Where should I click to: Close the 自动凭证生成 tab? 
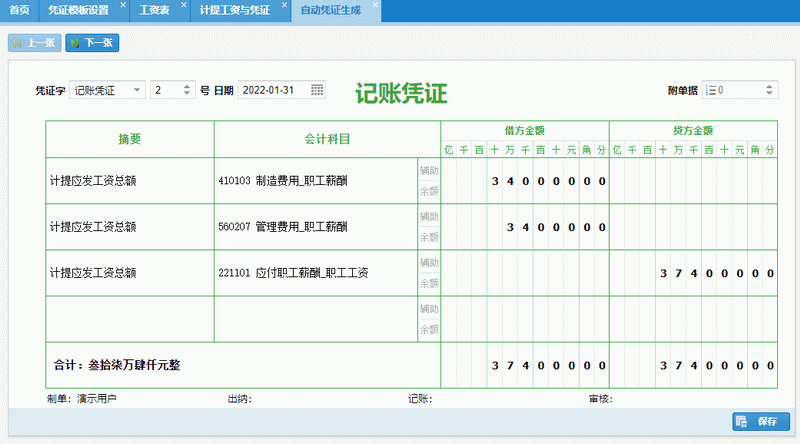[375, 5]
